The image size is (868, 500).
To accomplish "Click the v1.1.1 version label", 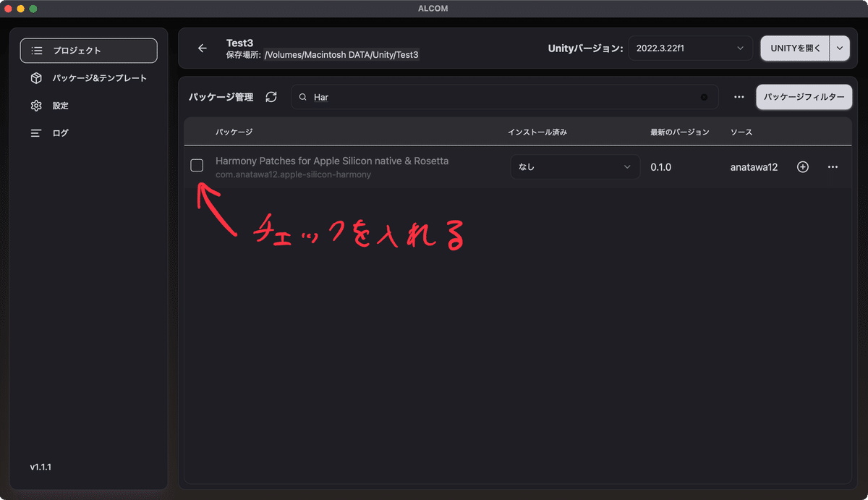I will tap(40, 467).
